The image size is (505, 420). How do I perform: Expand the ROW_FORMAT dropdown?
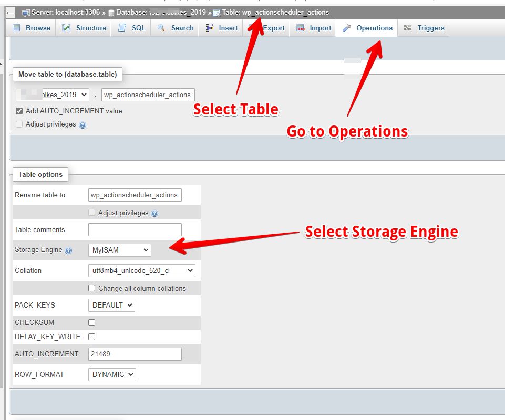click(112, 374)
